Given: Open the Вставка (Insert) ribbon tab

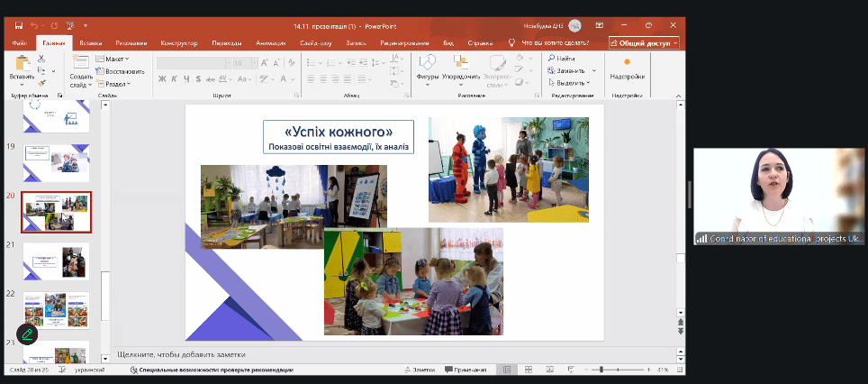Looking at the screenshot, I should point(90,42).
